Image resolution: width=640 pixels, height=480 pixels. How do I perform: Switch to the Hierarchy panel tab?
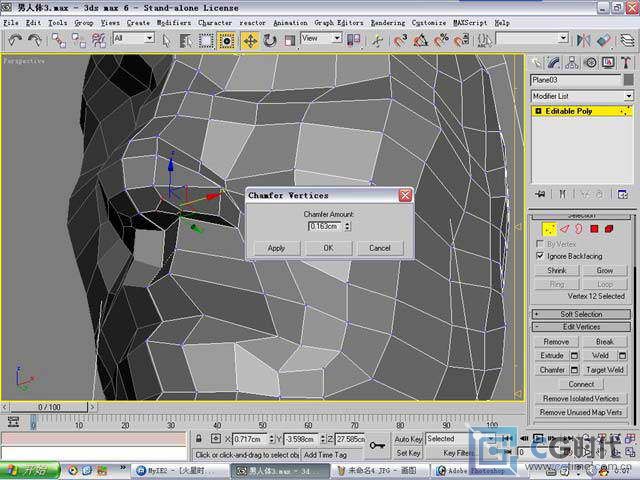tap(572, 63)
